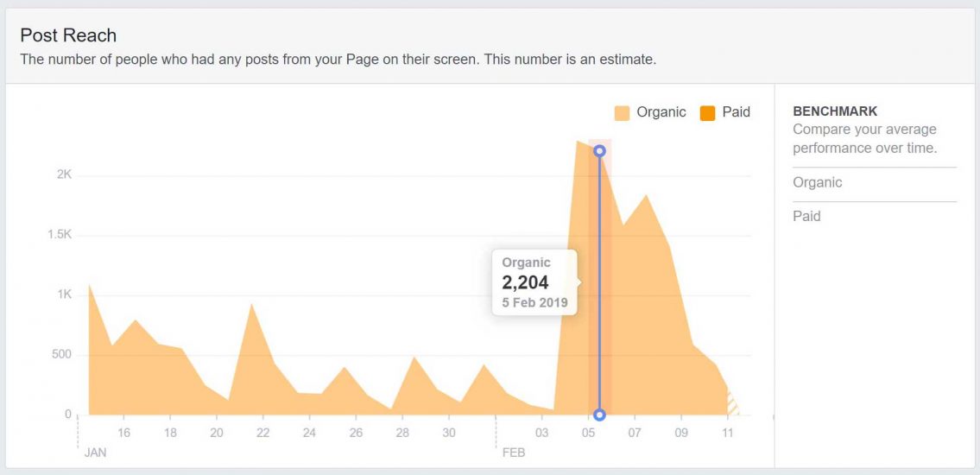Click the JAN month label
This screenshot has height=475, width=980.
coord(95,452)
